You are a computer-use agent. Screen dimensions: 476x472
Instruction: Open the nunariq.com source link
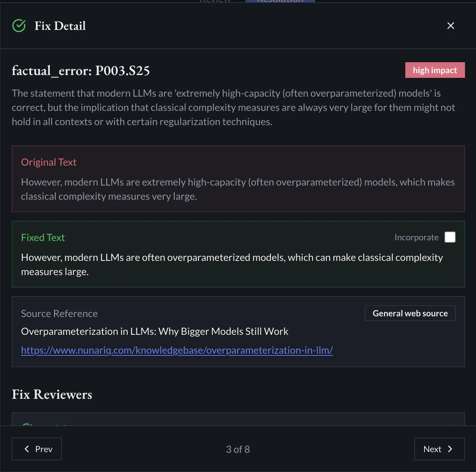point(177,350)
